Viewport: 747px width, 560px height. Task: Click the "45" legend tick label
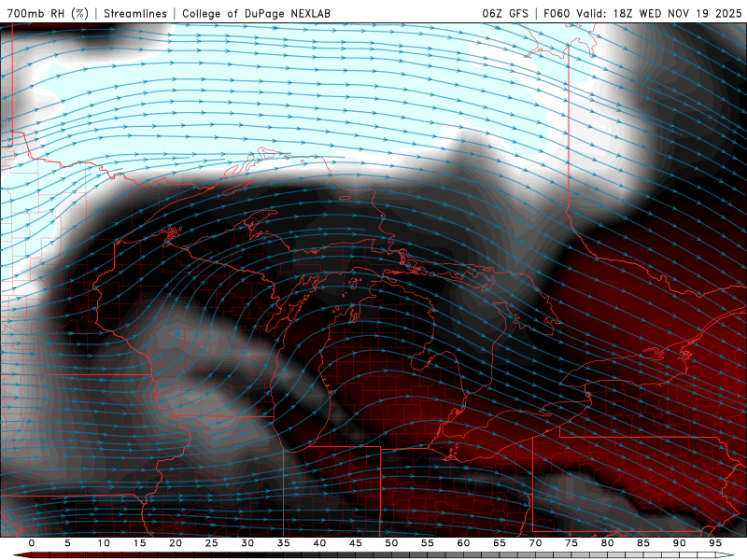[x=356, y=543]
